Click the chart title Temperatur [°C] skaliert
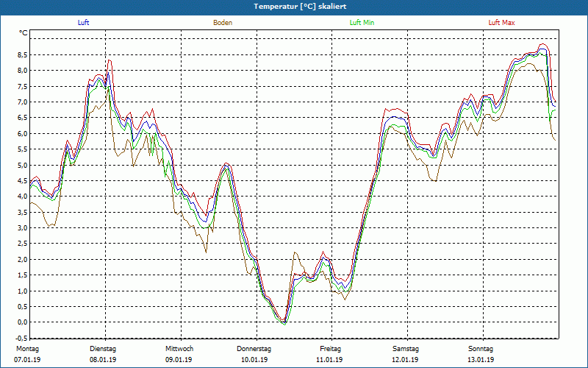Image resolution: width=588 pixels, height=368 pixels. pos(300,7)
